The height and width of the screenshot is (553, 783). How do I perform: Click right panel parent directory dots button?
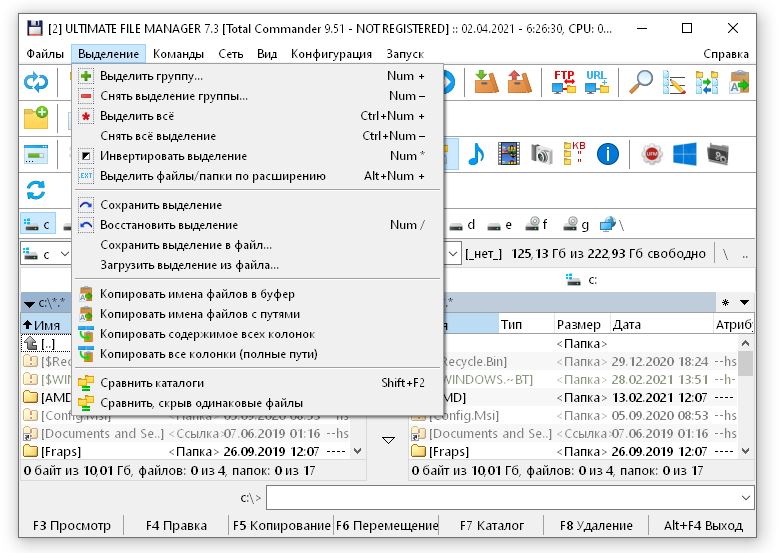tap(745, 254)
